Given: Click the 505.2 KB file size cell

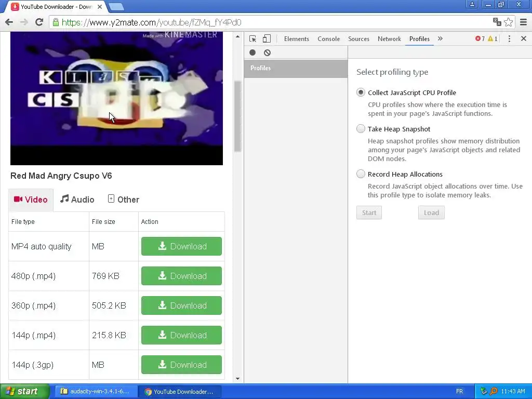Looking at the screenshot, I should click(114, 305).
